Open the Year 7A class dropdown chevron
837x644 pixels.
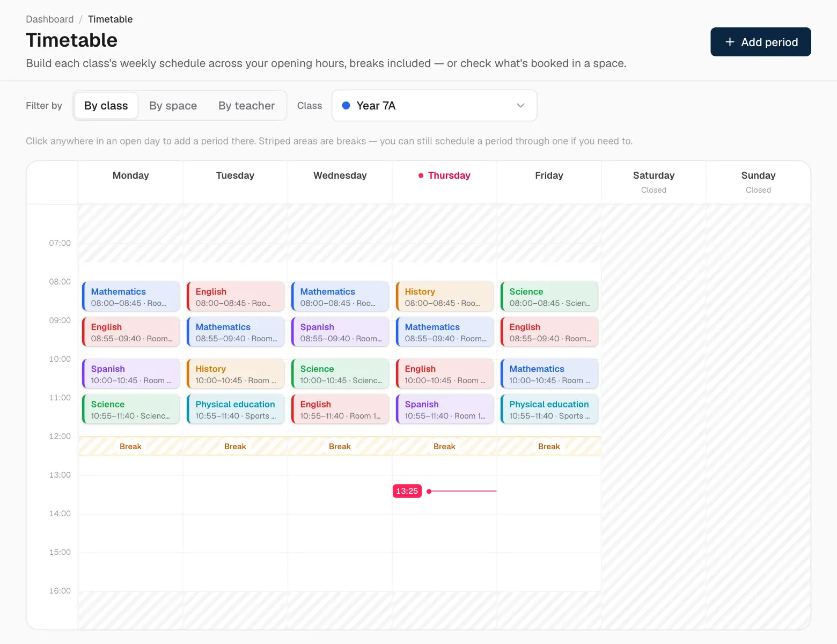520,106
